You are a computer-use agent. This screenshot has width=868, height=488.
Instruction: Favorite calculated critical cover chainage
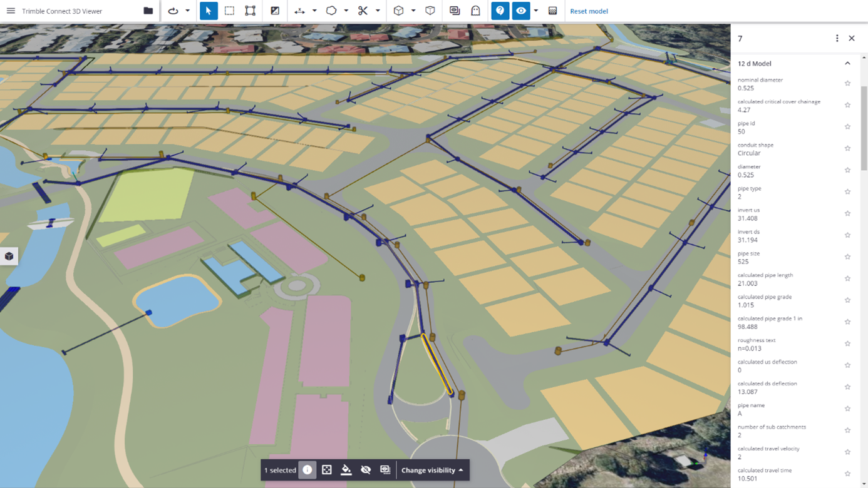click(847, 105)
